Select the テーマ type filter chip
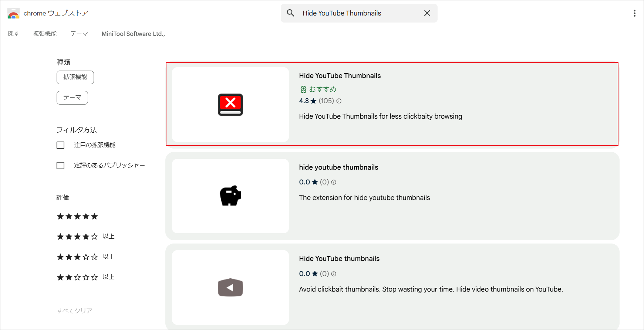 pos(72,98)
